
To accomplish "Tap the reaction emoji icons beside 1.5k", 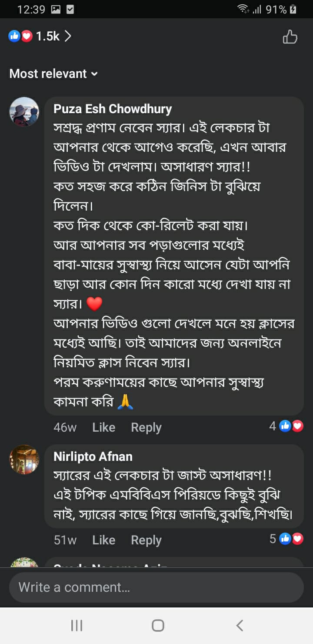I will pos(20,37).
